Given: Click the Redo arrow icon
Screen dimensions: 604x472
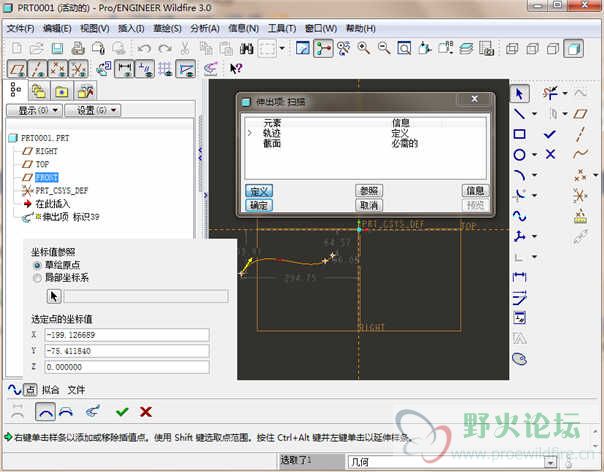Looking at the screenshot, I should point(165,49).
